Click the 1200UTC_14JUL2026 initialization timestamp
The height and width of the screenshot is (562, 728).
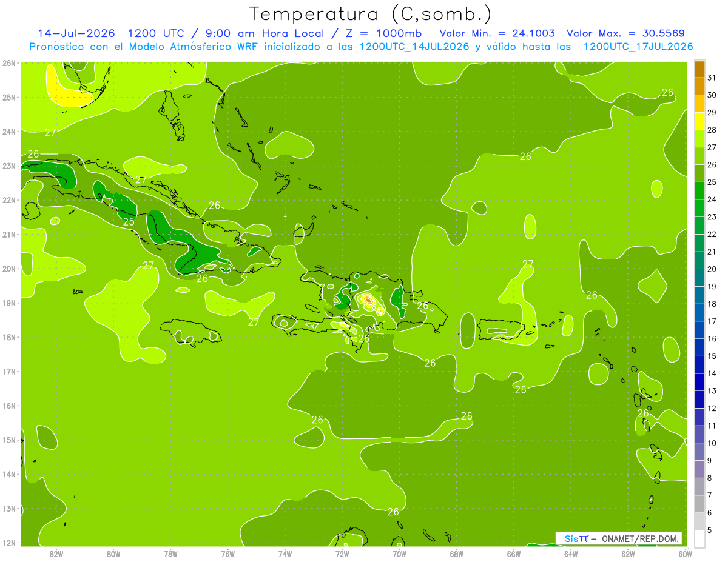point(414,47)
